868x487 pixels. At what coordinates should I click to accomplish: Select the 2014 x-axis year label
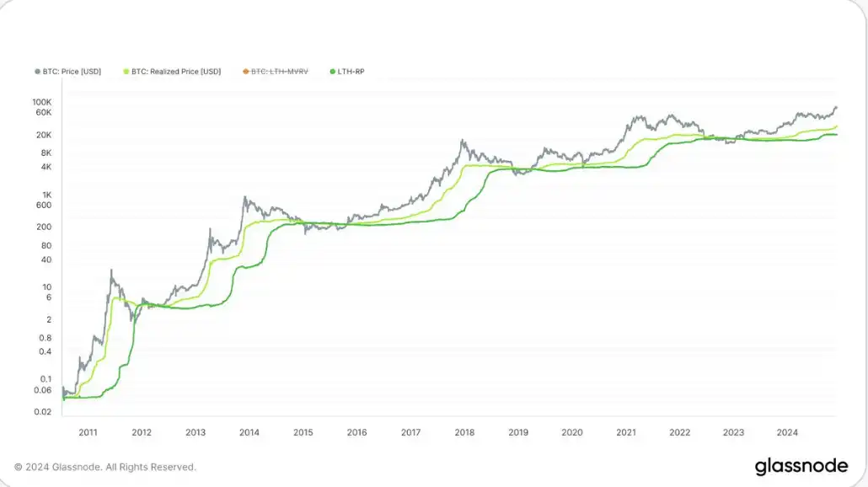[x=249, y=432]
